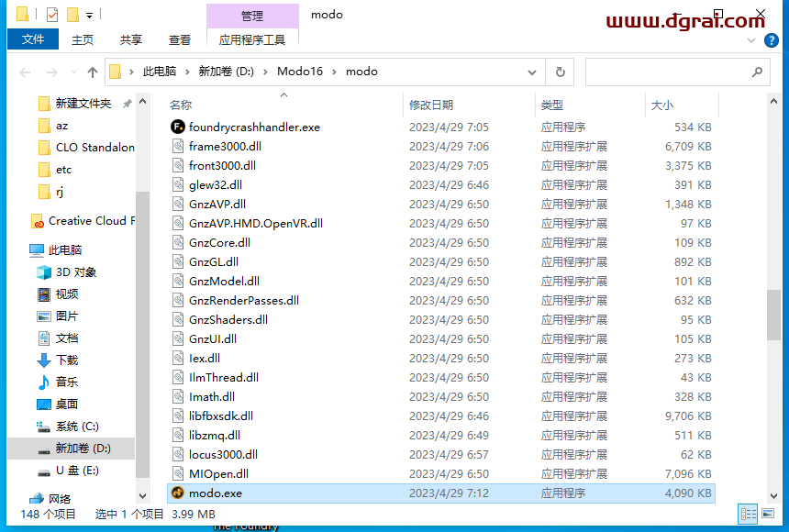Click the file list vertical scrollbar thumb
Image resolution: width=789 pixels, height=532 pixels.
[773, 316]
